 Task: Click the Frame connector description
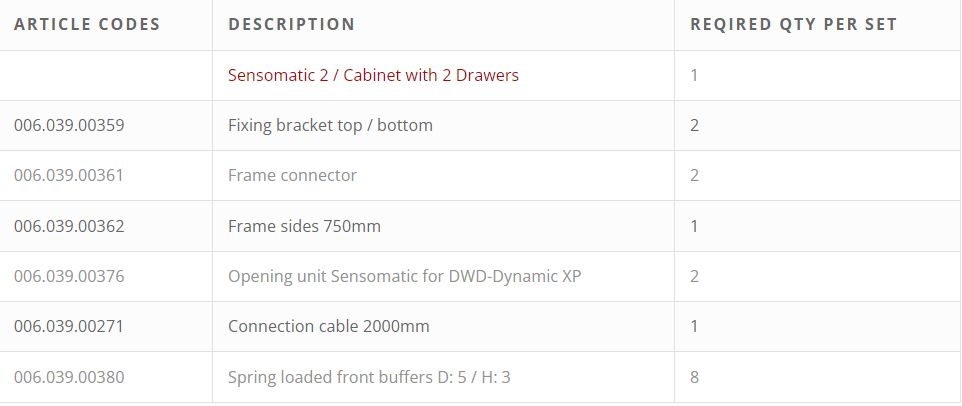(x=292, y=175)
